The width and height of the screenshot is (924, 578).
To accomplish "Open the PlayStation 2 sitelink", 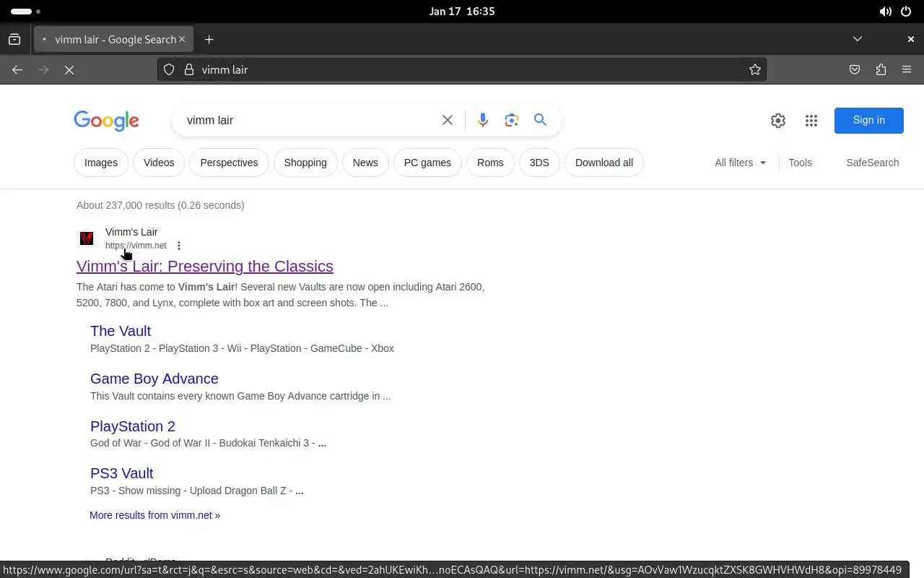I will [x=133, y=426].
